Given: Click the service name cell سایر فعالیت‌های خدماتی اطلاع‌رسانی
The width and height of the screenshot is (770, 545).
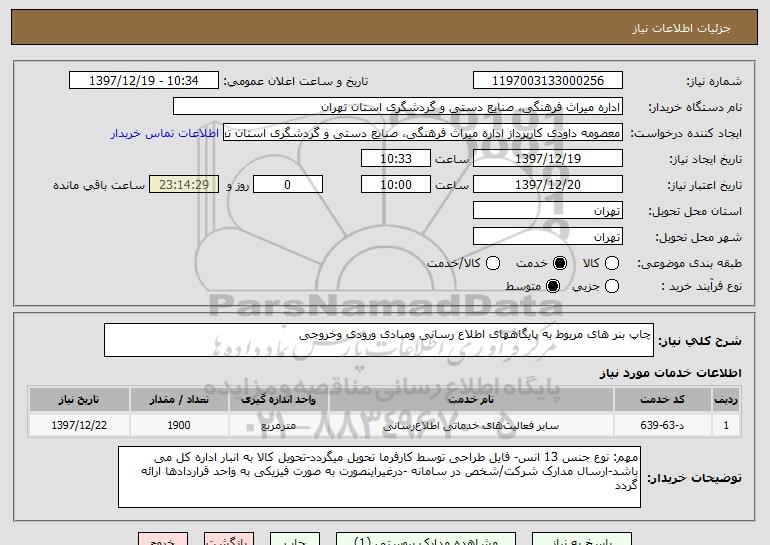Looking at the screenshot, I should click(x=471, y=425).
